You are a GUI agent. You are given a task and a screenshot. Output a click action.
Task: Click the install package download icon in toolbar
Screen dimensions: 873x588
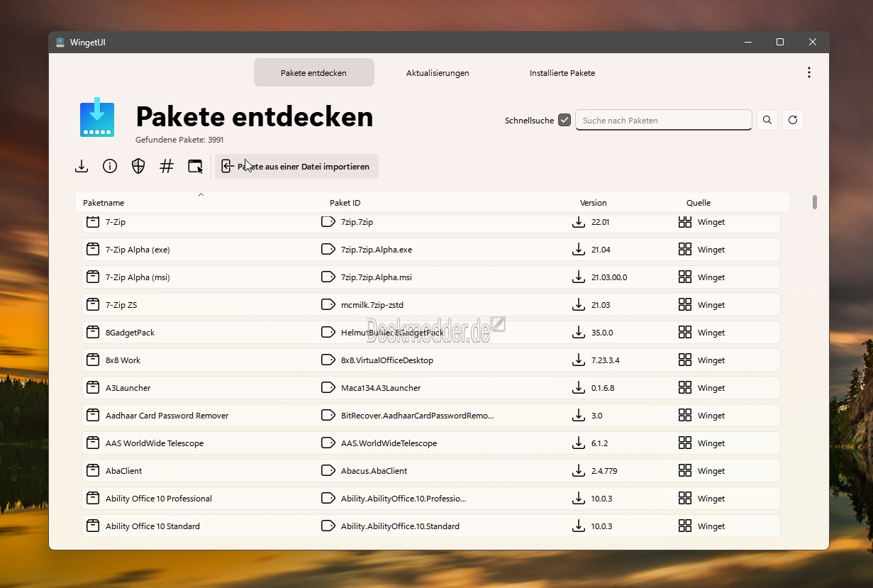(82, 167)
